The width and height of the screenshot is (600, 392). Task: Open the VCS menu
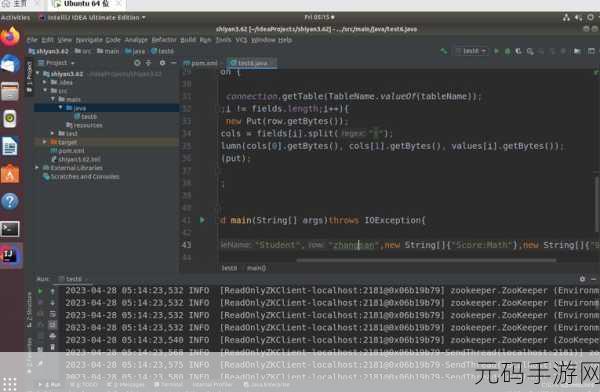pos(241,40)
